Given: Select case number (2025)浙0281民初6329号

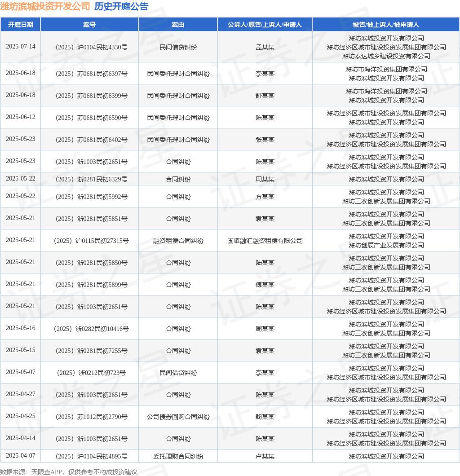Looking at the screenshot, I should click(91, 179).
